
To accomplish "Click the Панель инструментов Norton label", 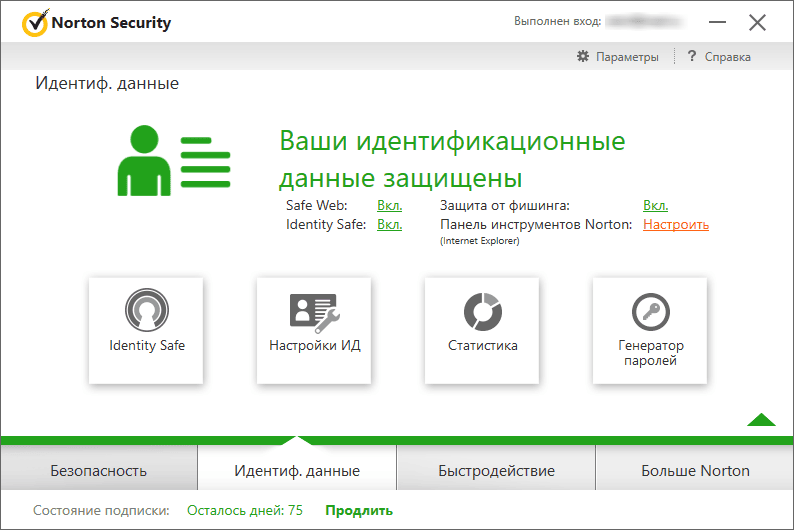I will (536, 224).
